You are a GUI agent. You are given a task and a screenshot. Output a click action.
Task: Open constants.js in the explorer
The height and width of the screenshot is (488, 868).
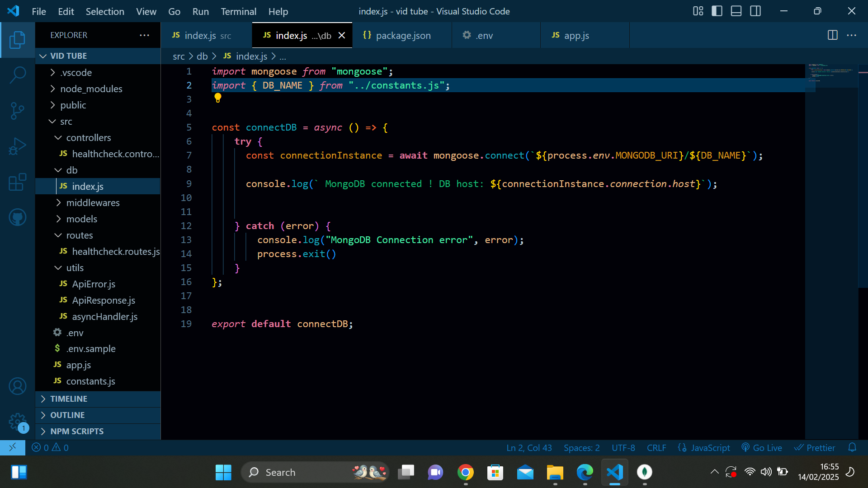(x=90, y=381)
